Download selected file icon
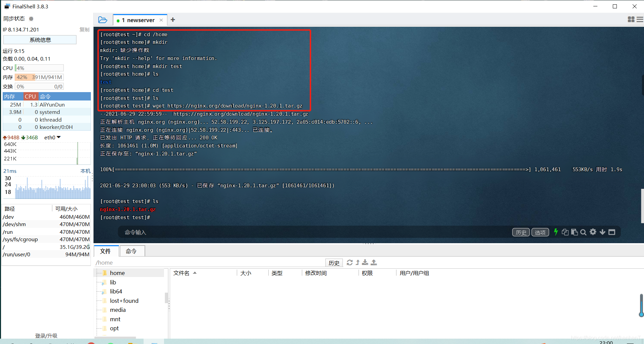The image size is (644, 344). [365, 263]
